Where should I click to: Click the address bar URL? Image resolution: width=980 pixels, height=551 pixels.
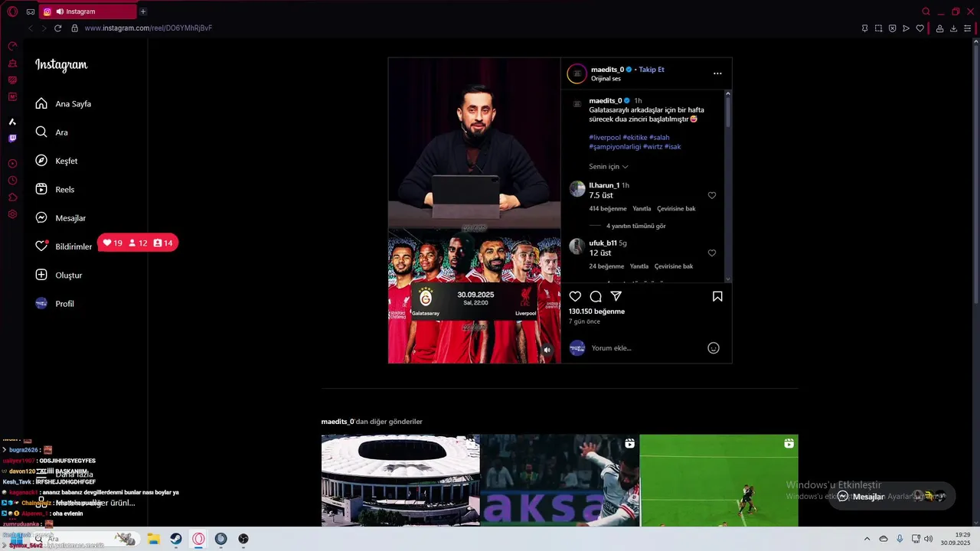pyautogui.click(x=149, y=28)
